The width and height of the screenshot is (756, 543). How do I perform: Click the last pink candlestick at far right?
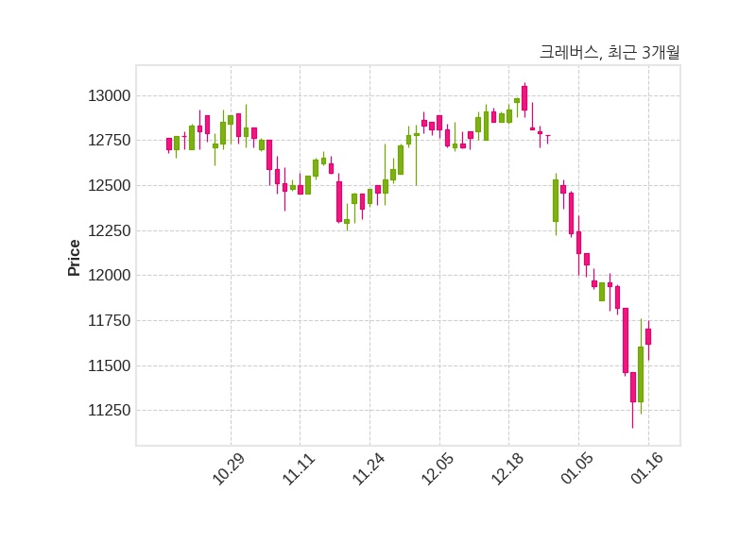click(648, 336)
